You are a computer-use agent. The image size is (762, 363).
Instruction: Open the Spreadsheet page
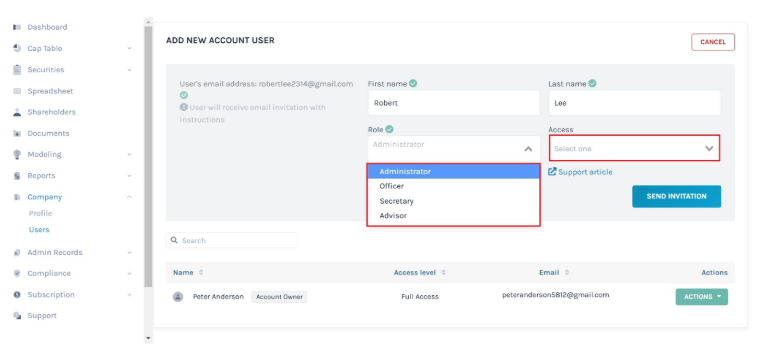tap(50, 91)
